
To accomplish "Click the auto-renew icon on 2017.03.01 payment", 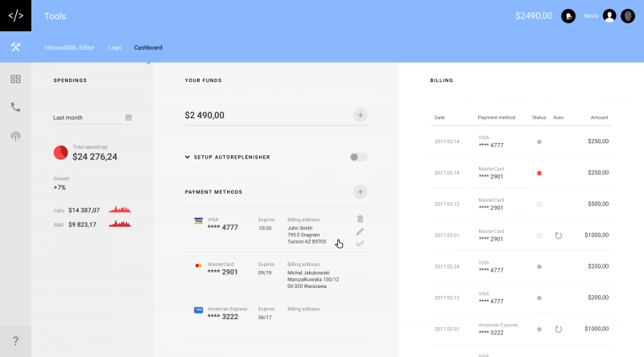I will tap(558, 236).
